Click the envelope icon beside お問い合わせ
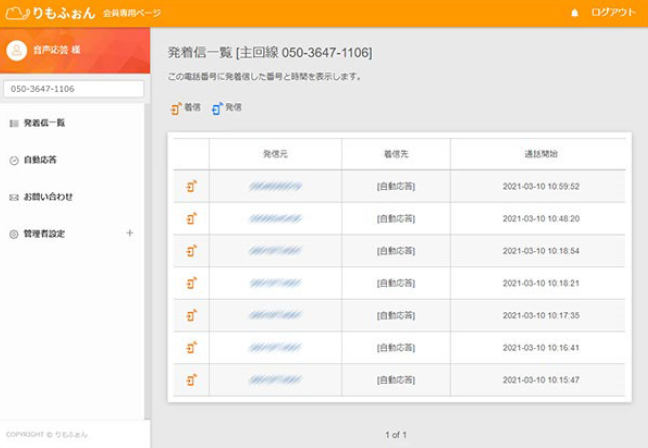 coord(14,198)
